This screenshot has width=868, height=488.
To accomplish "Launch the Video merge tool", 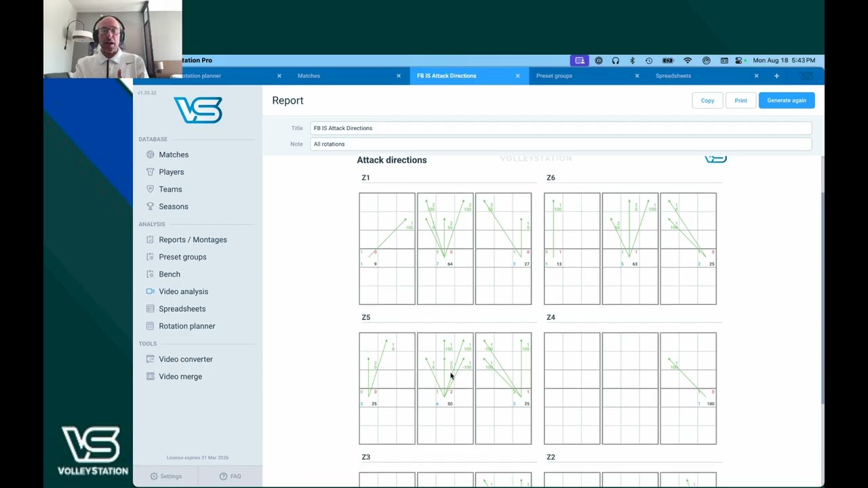I will coord(180,376).
